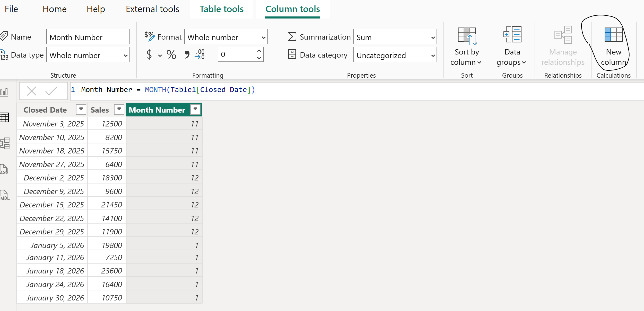The width and height of the screenshot is (644, 311).
Task: Open the Report view in the sidebar
Action: (x=4, y=92)
